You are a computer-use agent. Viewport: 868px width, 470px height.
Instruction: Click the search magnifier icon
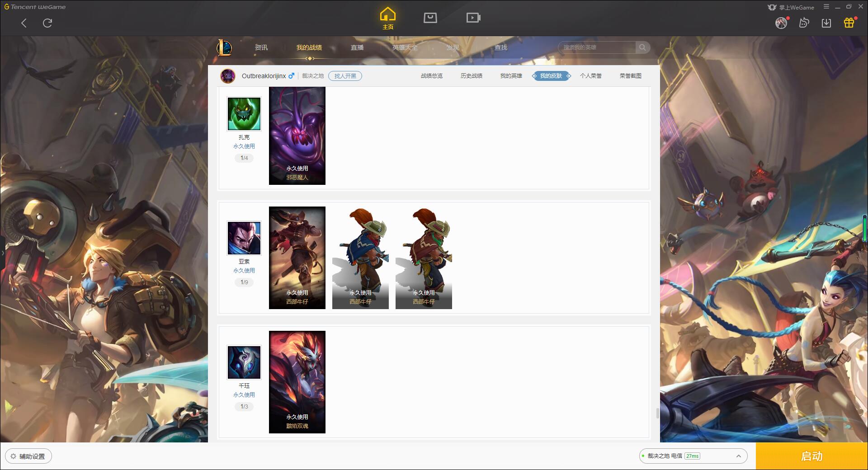pos(642,47)
